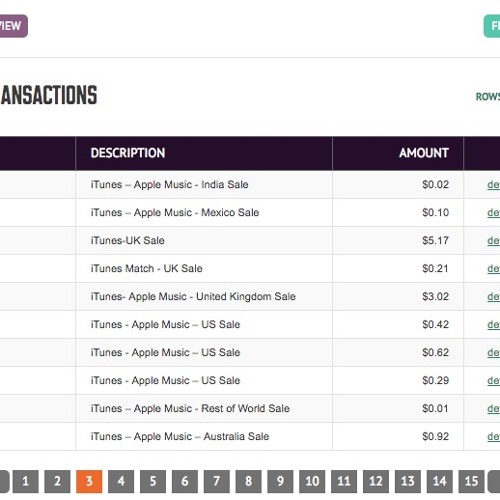This screenshot has width=500, height=500.
Task: Open details link for Rest of World row
Action: pyautogui.click(x=494, y=409)
